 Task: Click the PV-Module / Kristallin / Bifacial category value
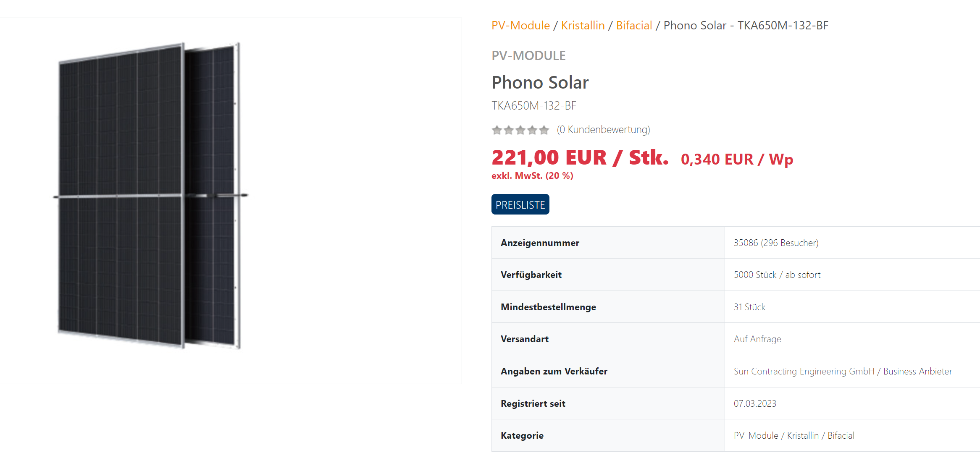click(794, 436)
